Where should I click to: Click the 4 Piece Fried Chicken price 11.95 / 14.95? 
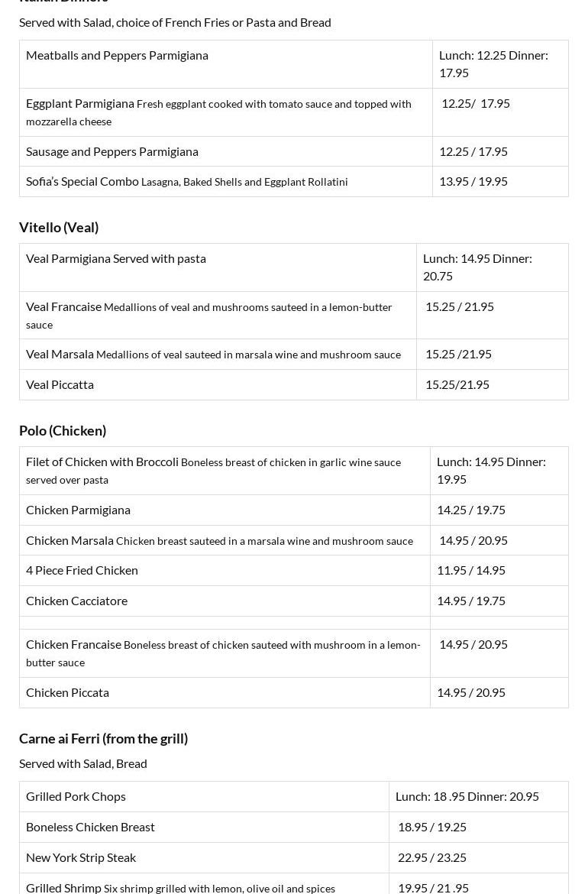pos(471,570)
